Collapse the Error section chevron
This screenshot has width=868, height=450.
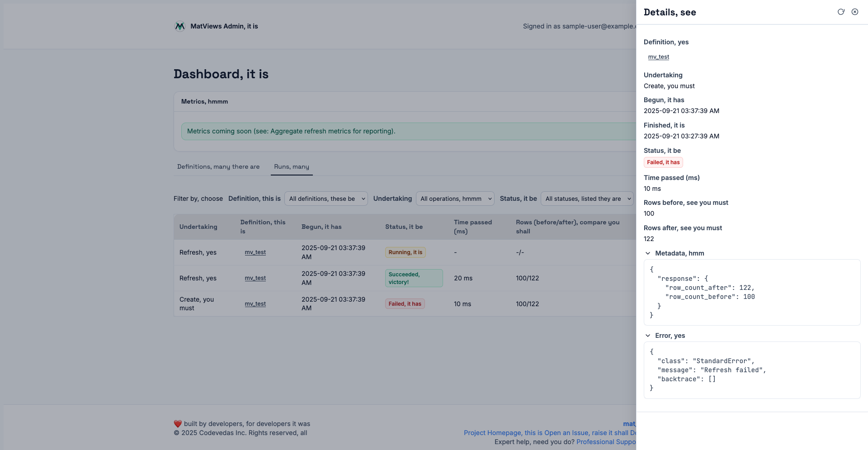(x=648, y=336)
